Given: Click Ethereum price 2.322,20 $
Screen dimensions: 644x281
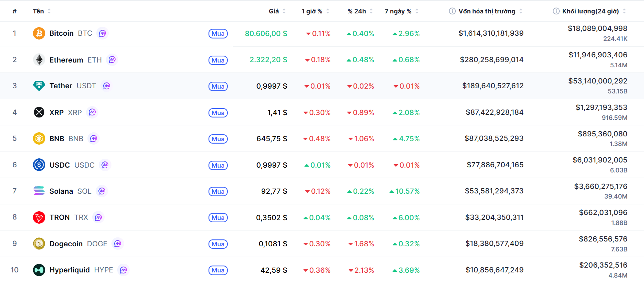Looking at the screenshot, I should tap(269, 60).
